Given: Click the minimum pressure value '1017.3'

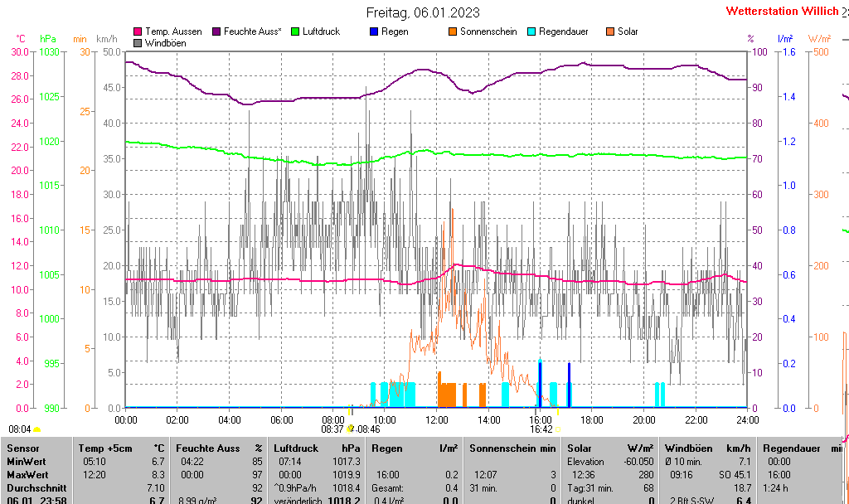Looking at the screenshot, I should click(x=347, y=462).
